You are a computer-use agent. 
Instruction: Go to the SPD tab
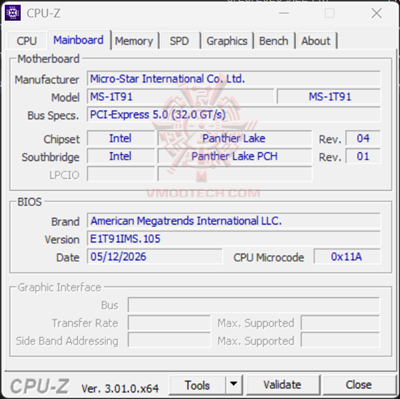(x=179, y=41)
